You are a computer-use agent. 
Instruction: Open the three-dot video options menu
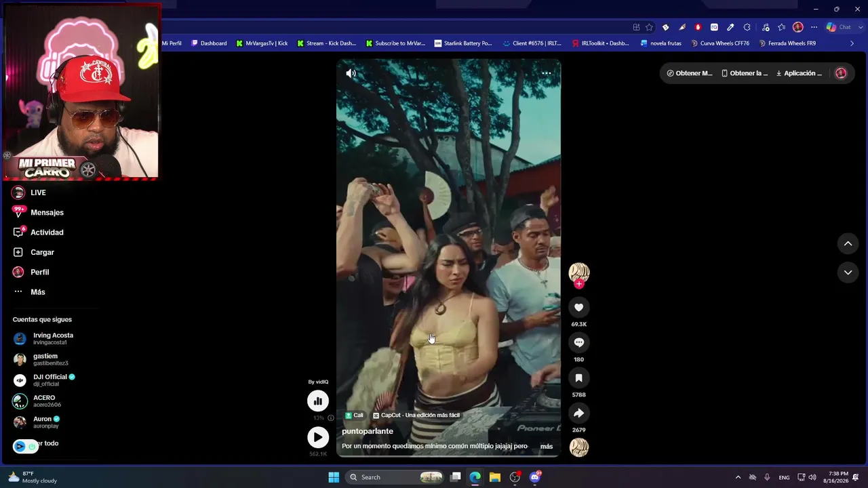pyautogui.click(x=546, y=73)
